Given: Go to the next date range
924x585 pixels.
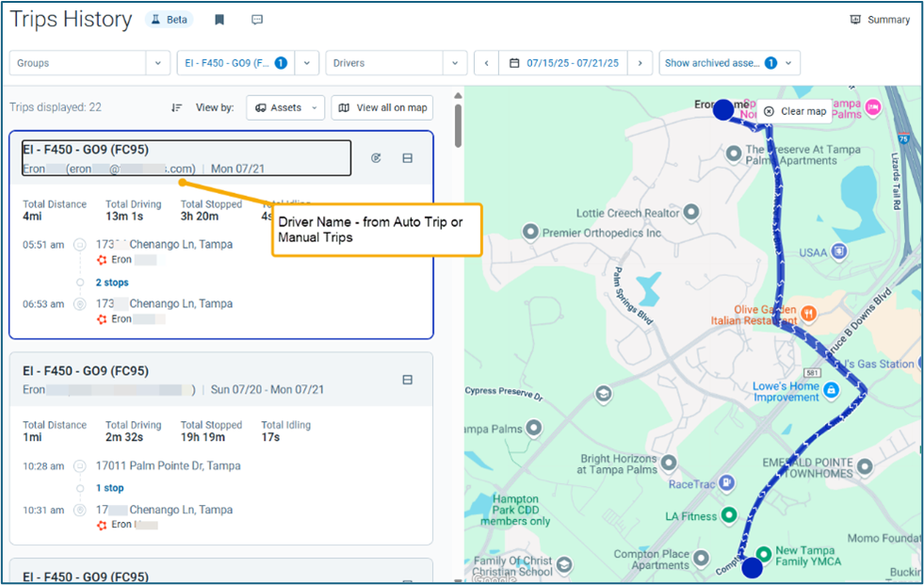Looking at the screenshot, I should coord(640,63).
